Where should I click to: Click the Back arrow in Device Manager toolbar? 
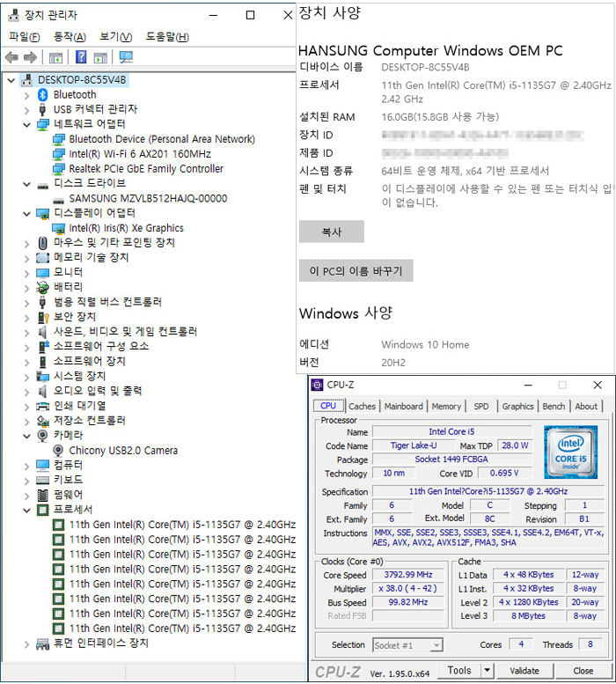11,58
